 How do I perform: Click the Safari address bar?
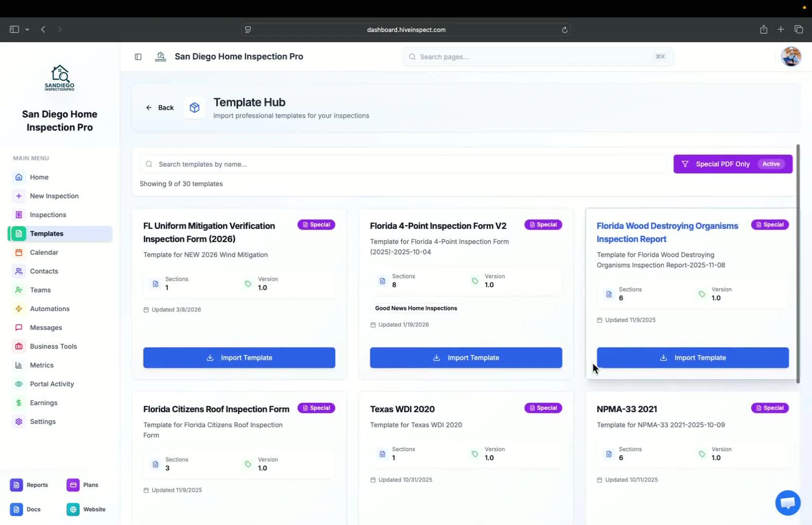(x=406, y=30)
